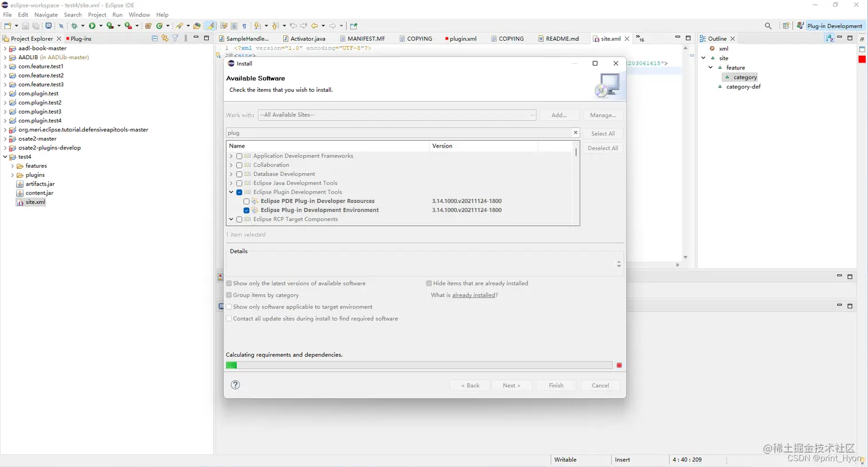Collapse the feature node in Outline

pos(711,67)
